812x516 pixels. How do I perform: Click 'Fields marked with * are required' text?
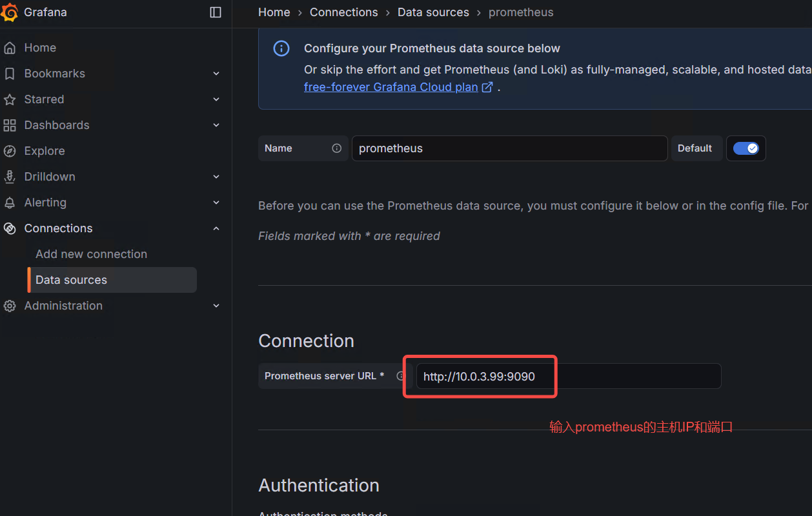[349, 236]
